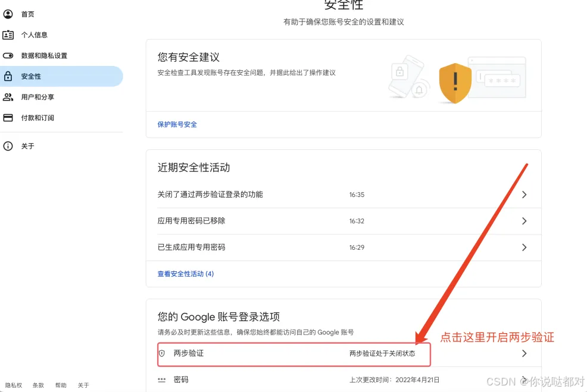The width and height of the screenshot is (587, 392).
Task: Click the 用户和分享 people icon
Action: pyautogui.click(x=8, y=97)
